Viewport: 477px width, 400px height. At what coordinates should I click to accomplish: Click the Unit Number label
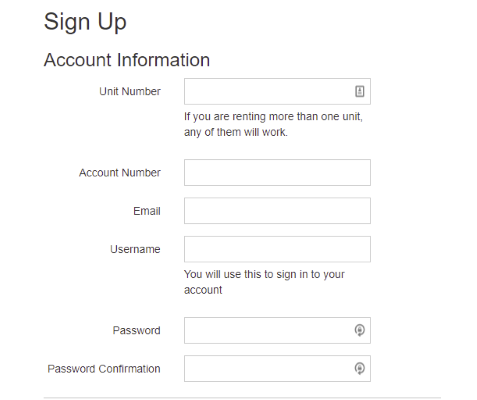pyautogui.click(x=130, y=91)
